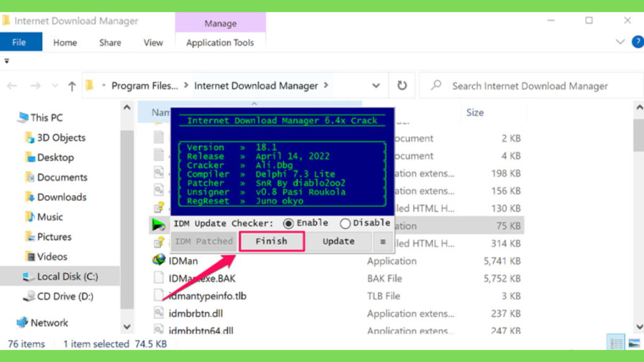Open Downloads in navigation pane
The image size is (644, 362).
point(56,197)
